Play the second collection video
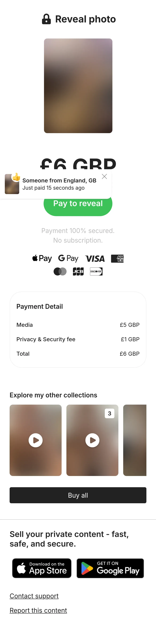This screenshot has height=644, width=156. point(92,440)
